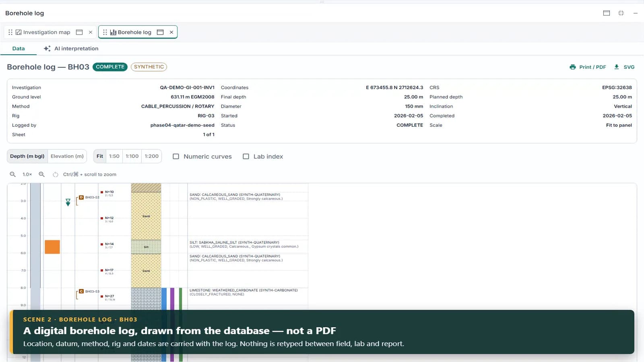
Task: Click the orange block in the log column
Action: tap(52, 247)
